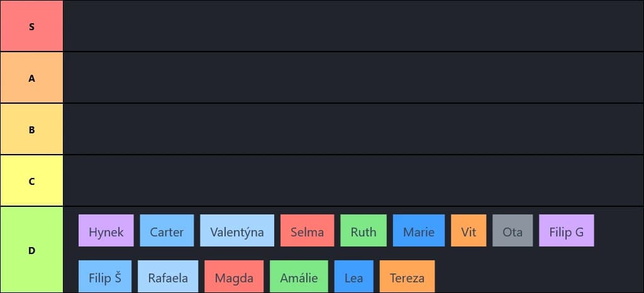Select the Filip Š item
This screenshot has height=293, width=644.
click(x=105, y=277)
